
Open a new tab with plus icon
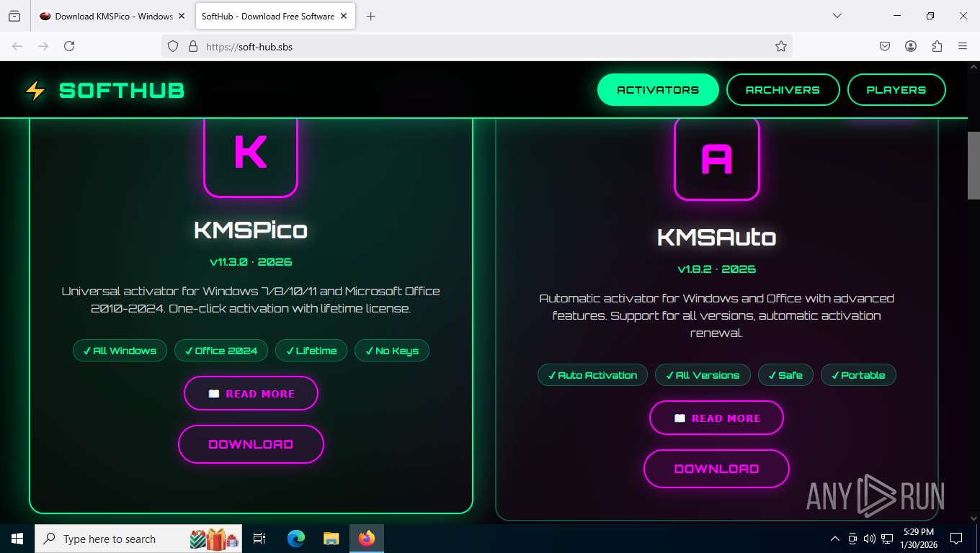[x=370, y=16]
